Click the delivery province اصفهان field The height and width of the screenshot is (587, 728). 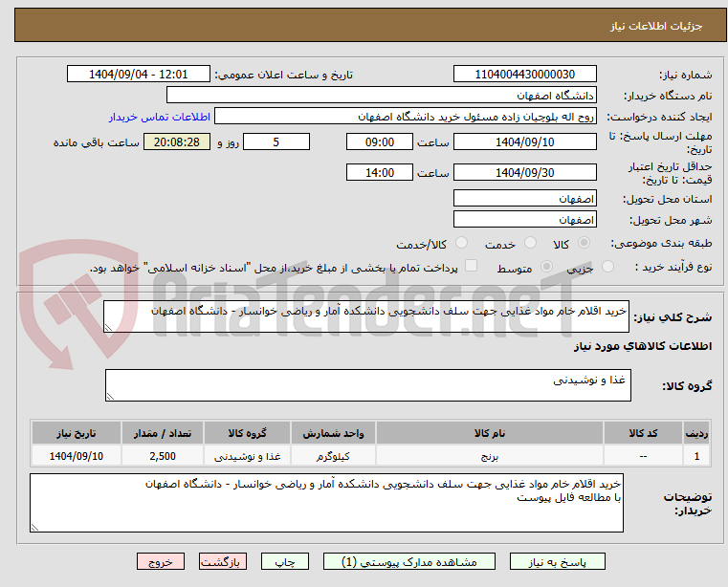point(524,198)
